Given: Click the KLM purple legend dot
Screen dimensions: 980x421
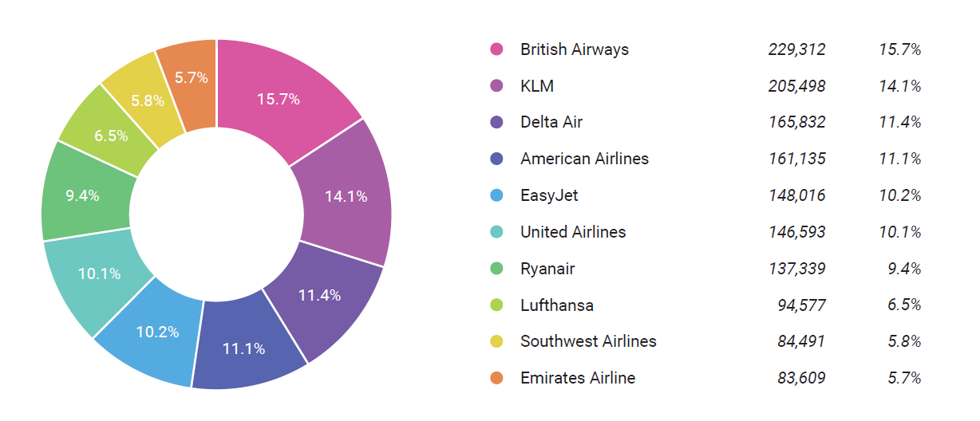Looking at the screenshot, I should click(496, 86).
